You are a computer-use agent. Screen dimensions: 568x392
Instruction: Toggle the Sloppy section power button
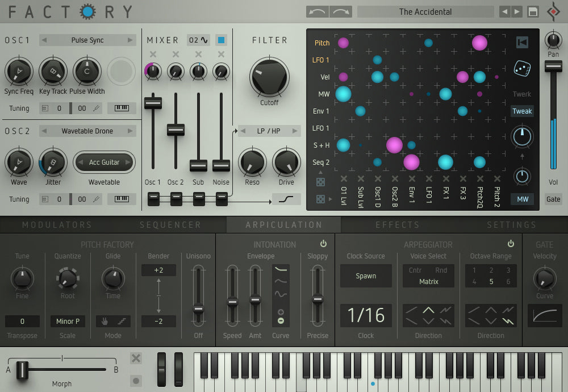(323, 243)
